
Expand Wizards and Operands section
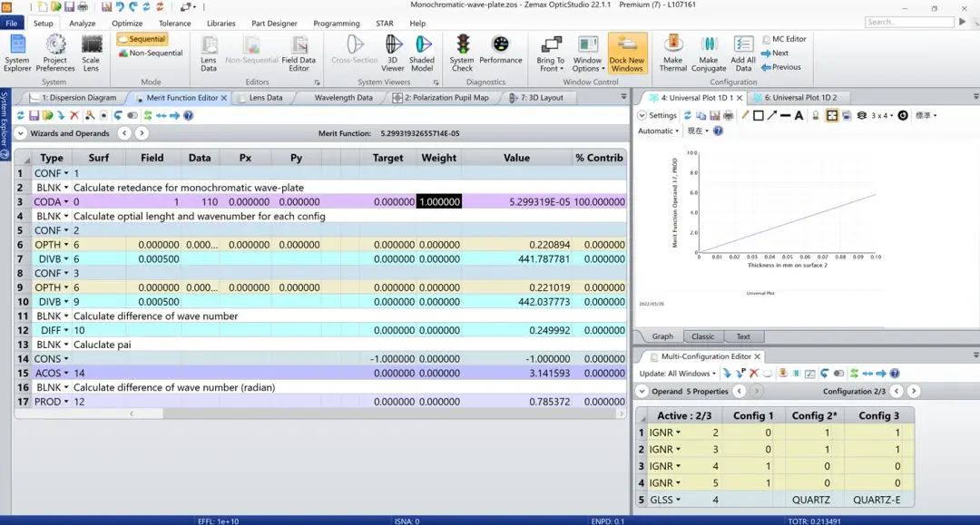pyautogui.click(x=21, y=133)
